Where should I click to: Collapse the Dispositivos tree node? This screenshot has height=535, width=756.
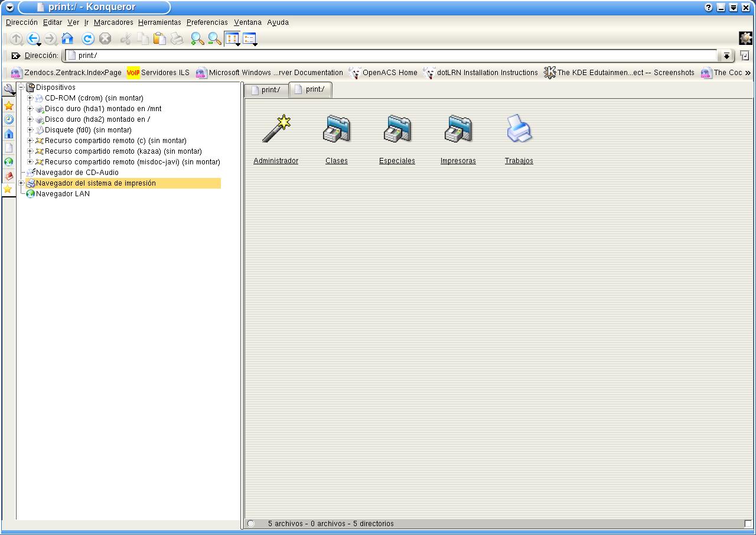pyautogui.click(x=21, y=87)
